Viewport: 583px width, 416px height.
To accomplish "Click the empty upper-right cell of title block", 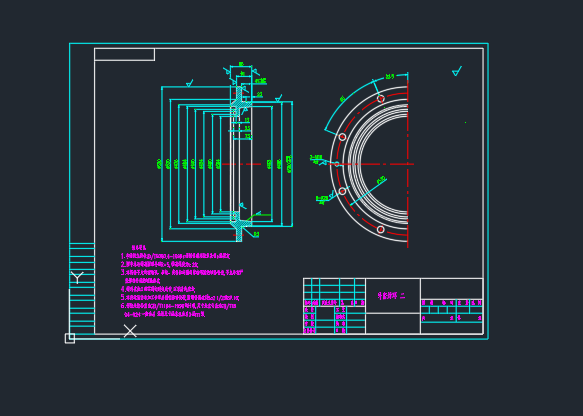I will pyautogui.click(x=452, y=288).
